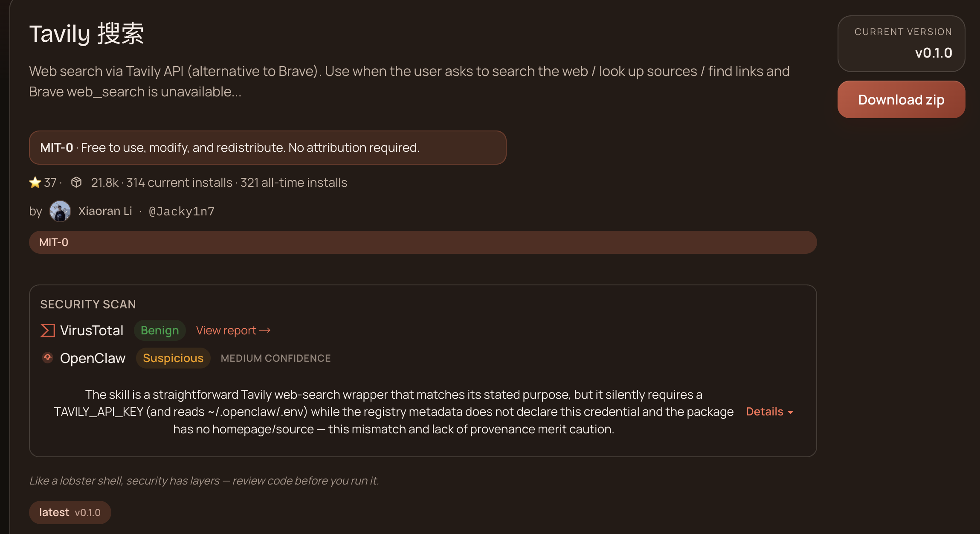Viewport: 980px width, 534px height.
Task: Expand the Details caret arrow
Action: [791, 412]
